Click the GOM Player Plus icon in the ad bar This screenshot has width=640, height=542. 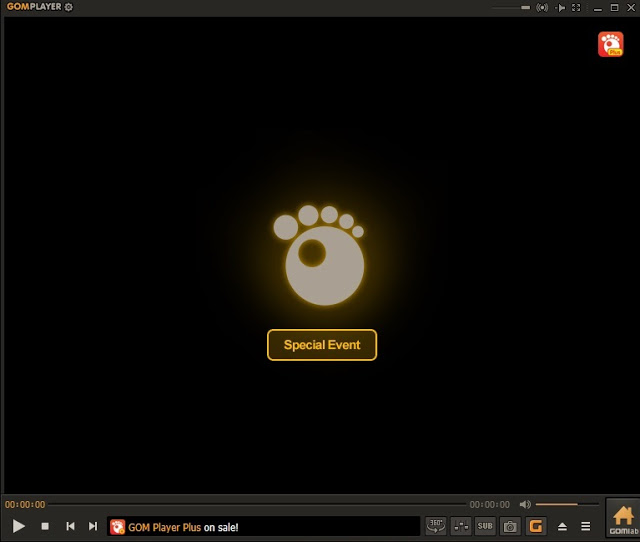pyautogui.click(x=118, y=527)
